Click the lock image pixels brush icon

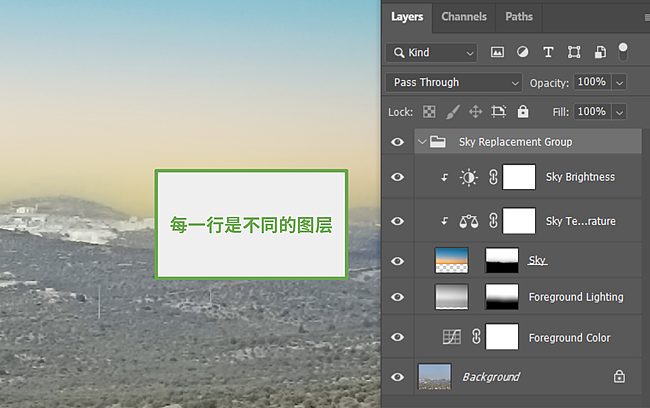452,112
